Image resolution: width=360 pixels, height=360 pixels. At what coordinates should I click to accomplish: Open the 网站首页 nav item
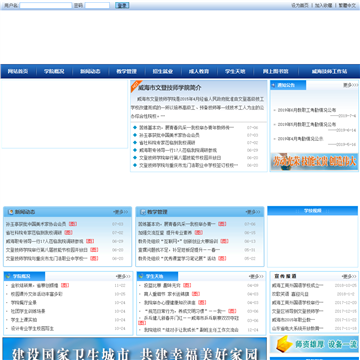[x=18, y=71]
